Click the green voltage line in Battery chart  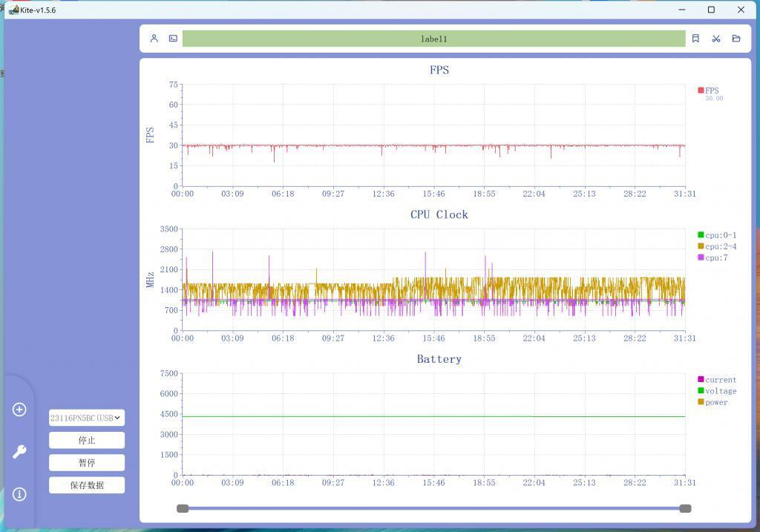pyautogui.click(x=433, y=416)
